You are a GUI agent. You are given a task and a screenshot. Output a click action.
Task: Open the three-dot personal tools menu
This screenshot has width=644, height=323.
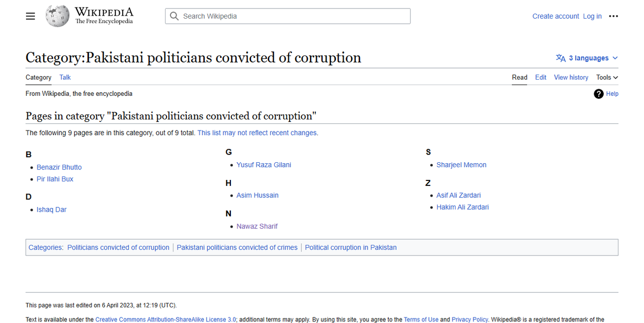click(x=613, y=16)
